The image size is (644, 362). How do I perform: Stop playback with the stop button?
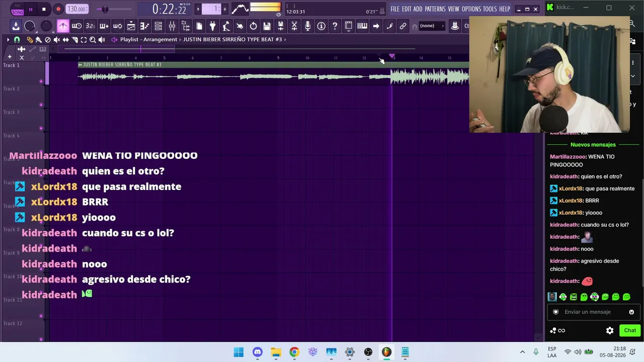44,9
